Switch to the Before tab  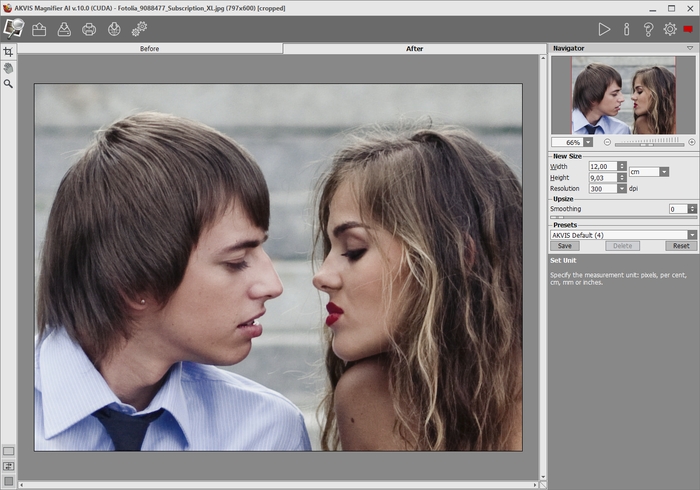(150, 49)
